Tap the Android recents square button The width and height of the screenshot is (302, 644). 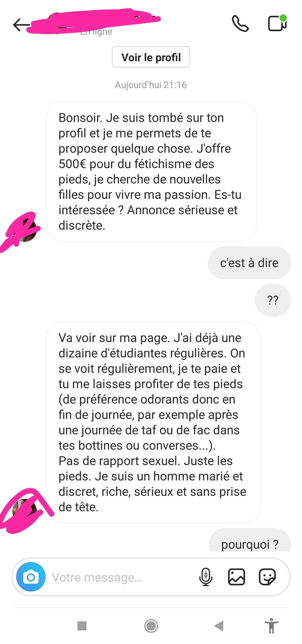tap(82, 626)
